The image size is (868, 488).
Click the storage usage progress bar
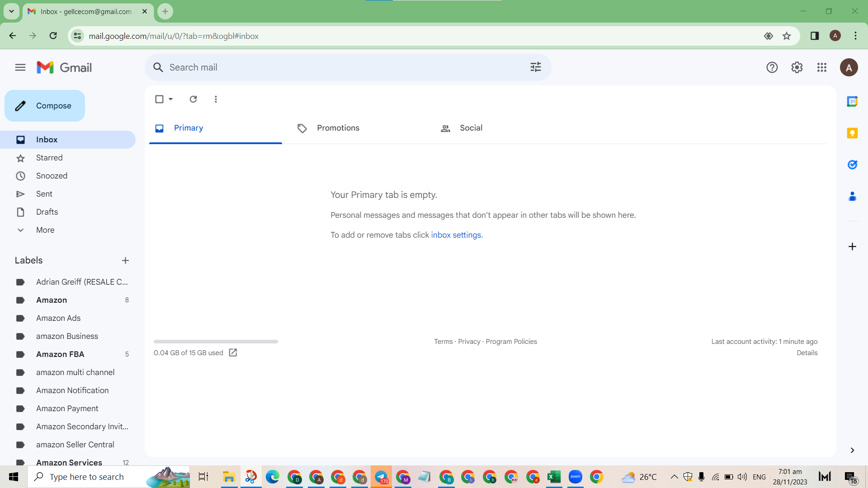point(216,342)
